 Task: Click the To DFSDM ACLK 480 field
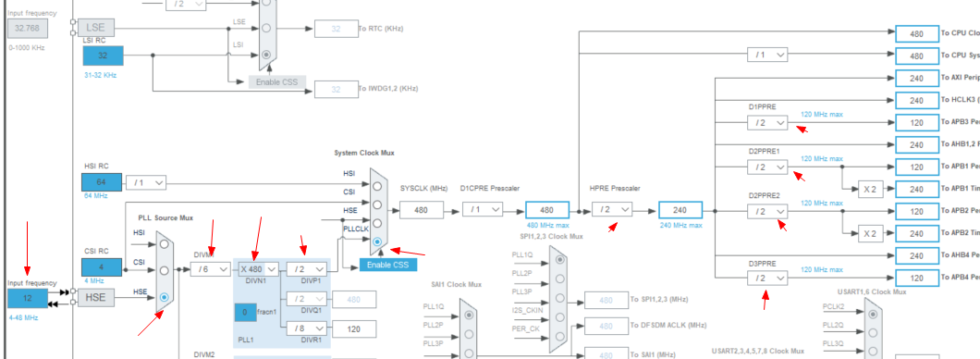coord(606,326)
